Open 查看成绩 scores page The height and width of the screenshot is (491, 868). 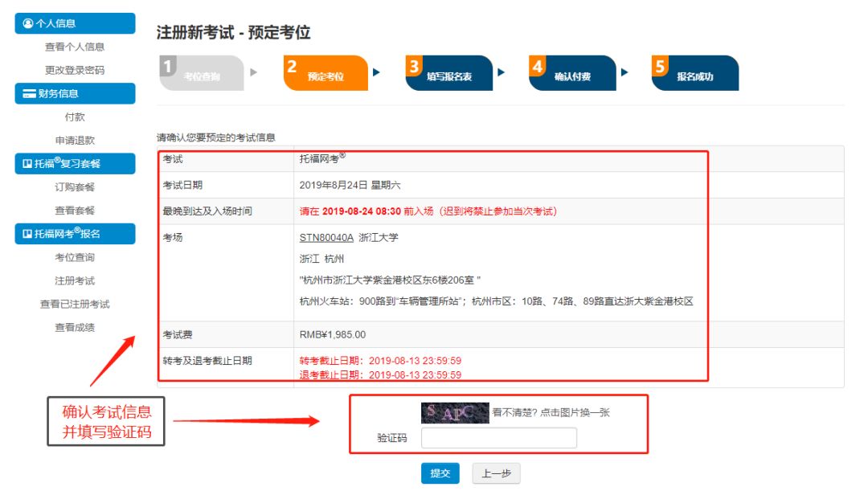(75, 328)
